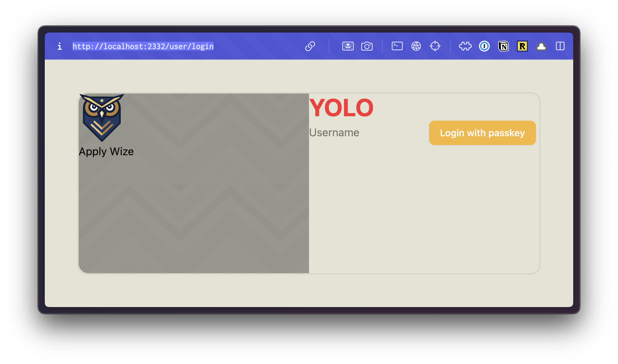Open the extensions puzzle piece icon
Screen dimensions: 618x364
(465, 46)
